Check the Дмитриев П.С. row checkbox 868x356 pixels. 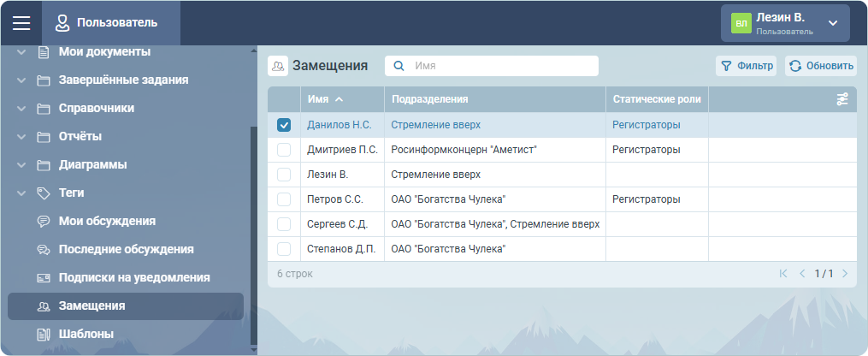coord(284,150)
